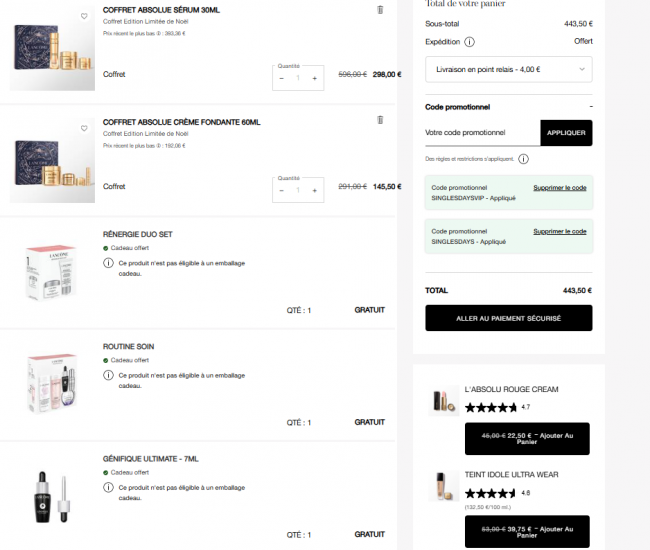
Task: Open gift wrap info icon for Rénergie Duo Set
Action: [108, 263]
